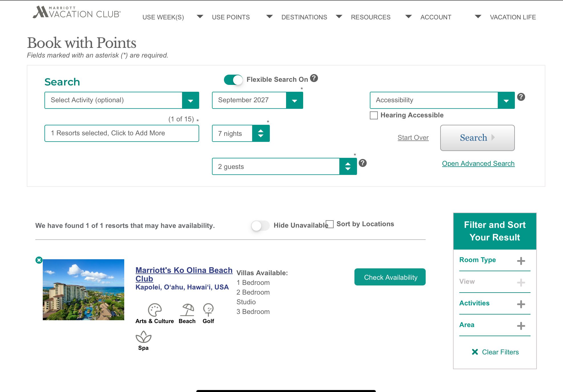
Task: Open the Accessibility dropdown
Action: pyautogui.click(x=442, y=100)
